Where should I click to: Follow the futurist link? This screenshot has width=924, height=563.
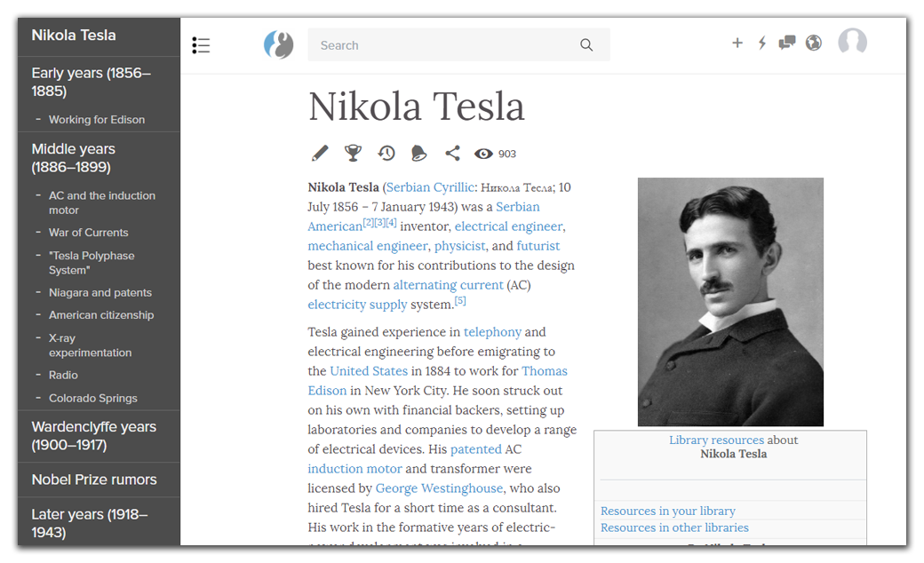click(x=538, y=246)
